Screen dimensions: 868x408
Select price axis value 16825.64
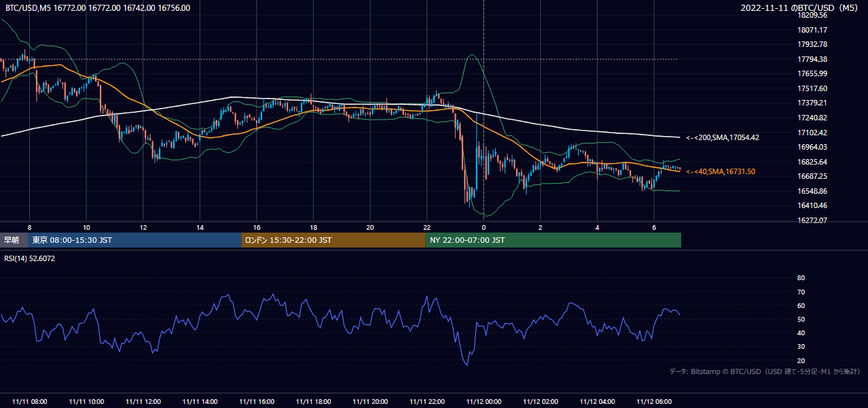812,162
